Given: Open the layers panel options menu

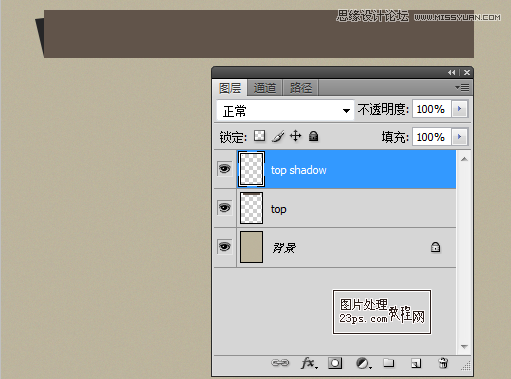Looking at the screenshot, I should tap(462, 88).
